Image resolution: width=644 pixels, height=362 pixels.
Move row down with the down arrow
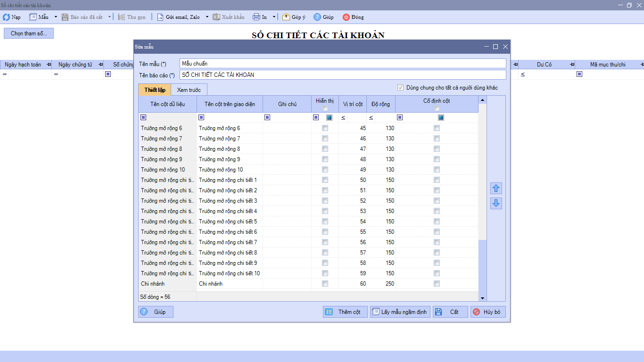(496, 203)
